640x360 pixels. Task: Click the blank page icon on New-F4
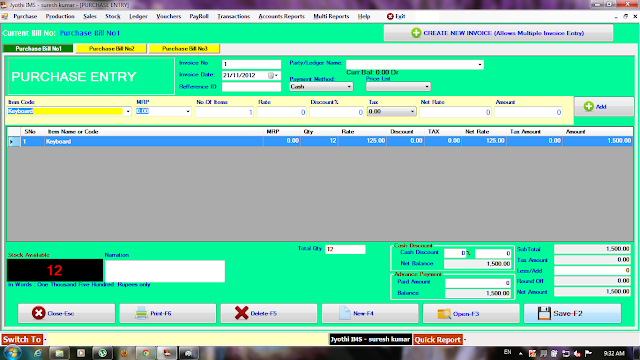point(344,313)
